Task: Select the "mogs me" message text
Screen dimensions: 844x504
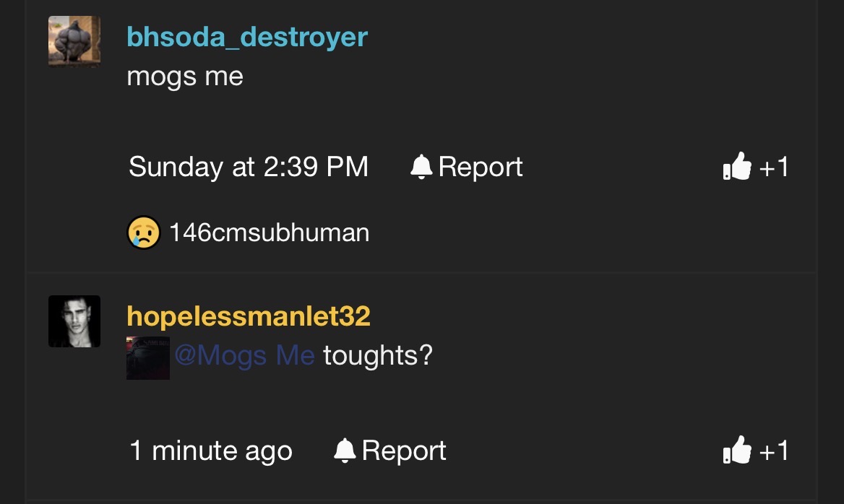Action: [x=185, y=77]
